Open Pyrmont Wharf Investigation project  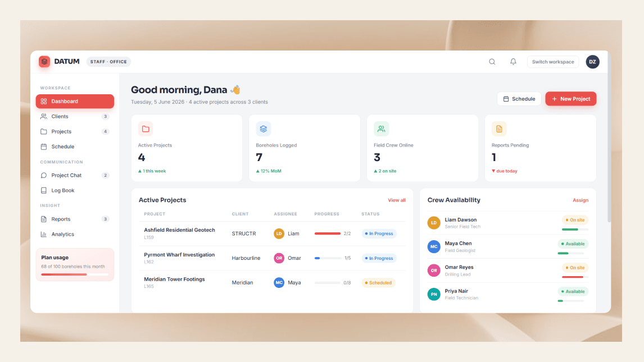click(179, 255)
